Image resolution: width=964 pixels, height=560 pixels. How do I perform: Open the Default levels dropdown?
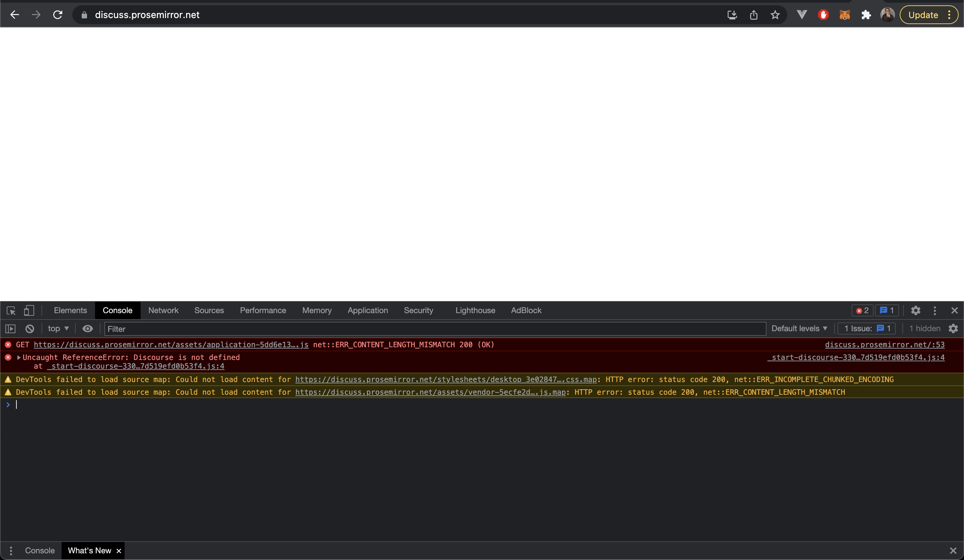[799, 329]
